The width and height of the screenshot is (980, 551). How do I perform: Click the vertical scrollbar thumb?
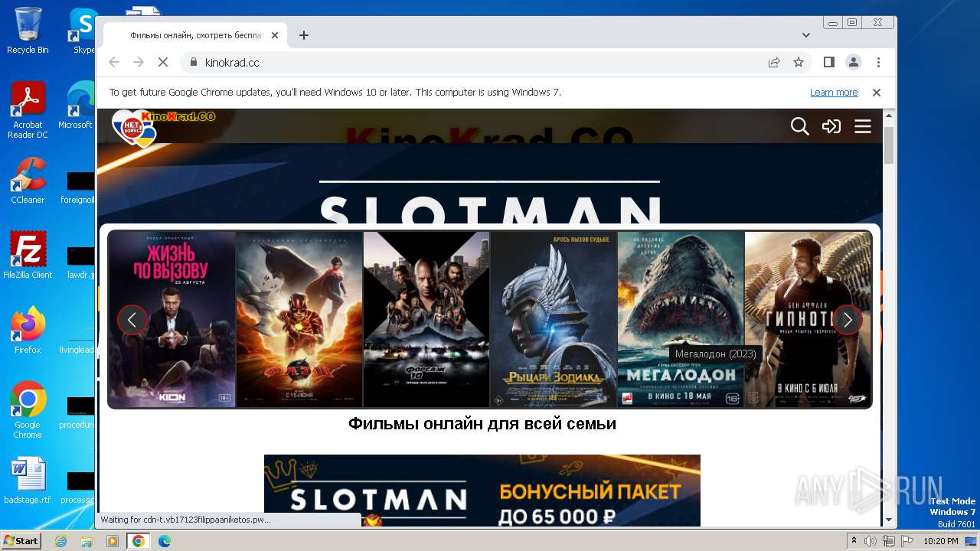[889, 145]
